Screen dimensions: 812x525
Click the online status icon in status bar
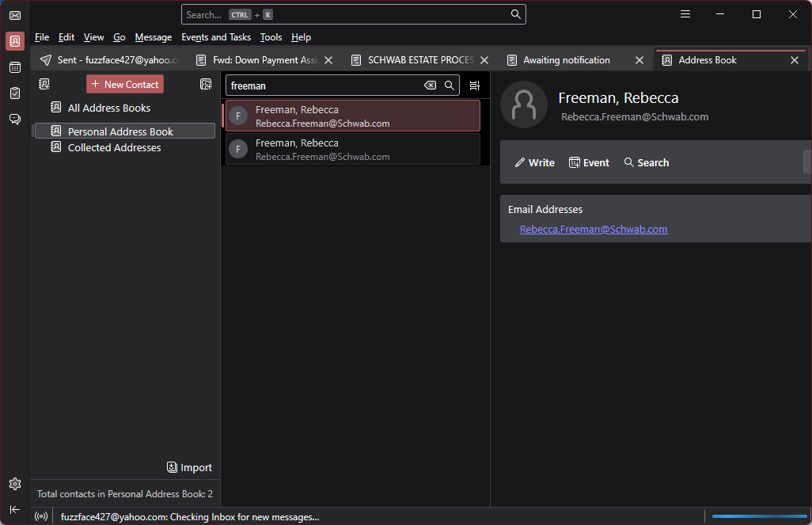click(x=41, y=517)
